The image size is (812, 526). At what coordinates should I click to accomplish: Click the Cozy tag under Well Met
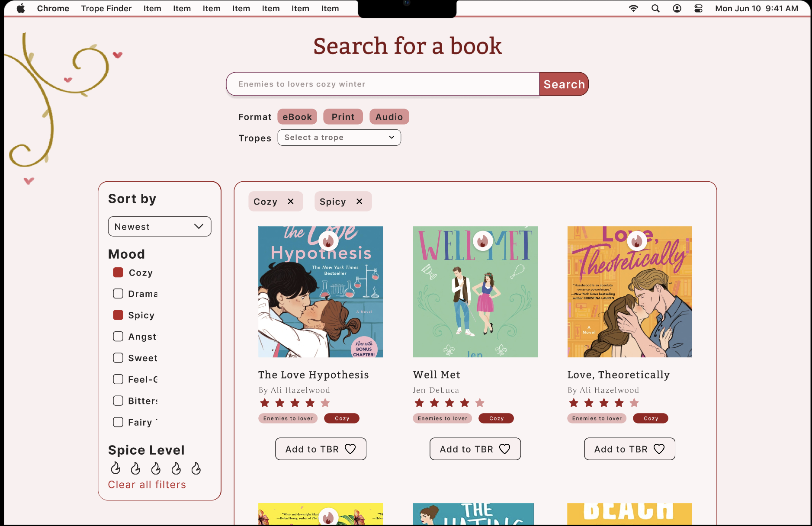496,418
